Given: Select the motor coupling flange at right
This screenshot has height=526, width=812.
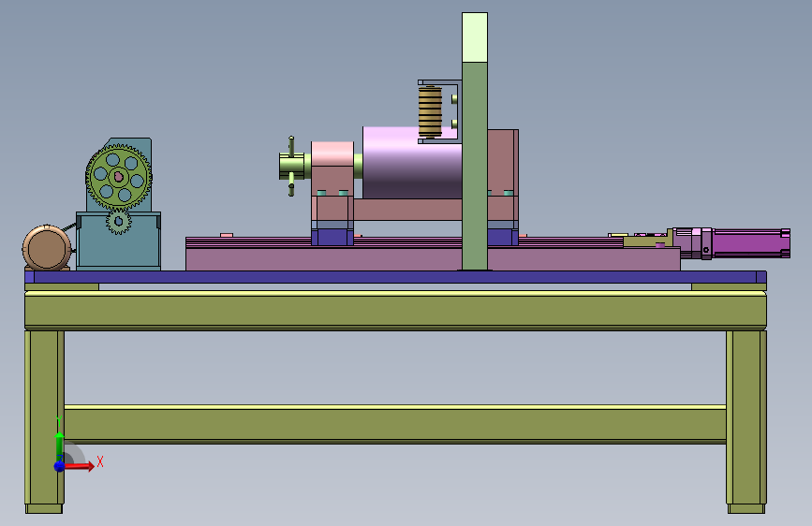Looking at the screenshot, I should pyautogui.click(x=707, y=243).
